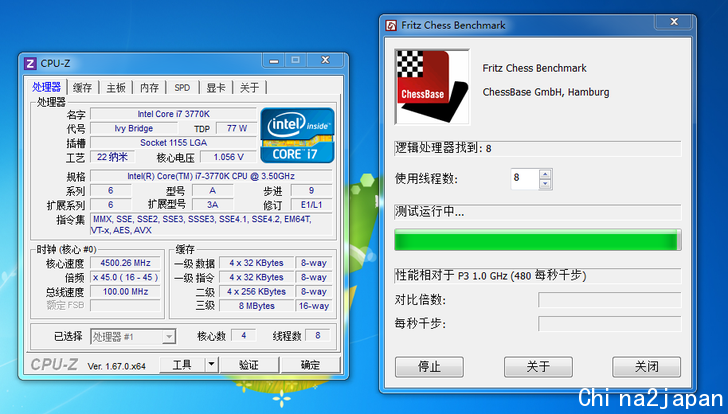Image resolution: width=728 pixels, height=414 pixels.
Task: Minimize the CPU-Z window
Action: click(274, 60)
